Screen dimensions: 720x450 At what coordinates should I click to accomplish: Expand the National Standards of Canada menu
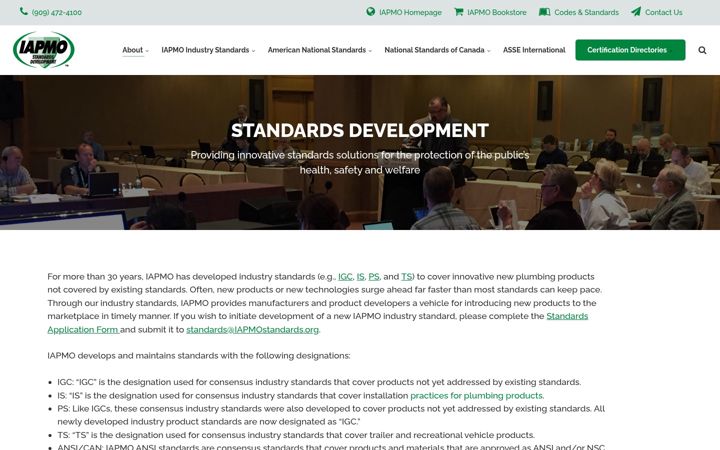tap(437, 50)
